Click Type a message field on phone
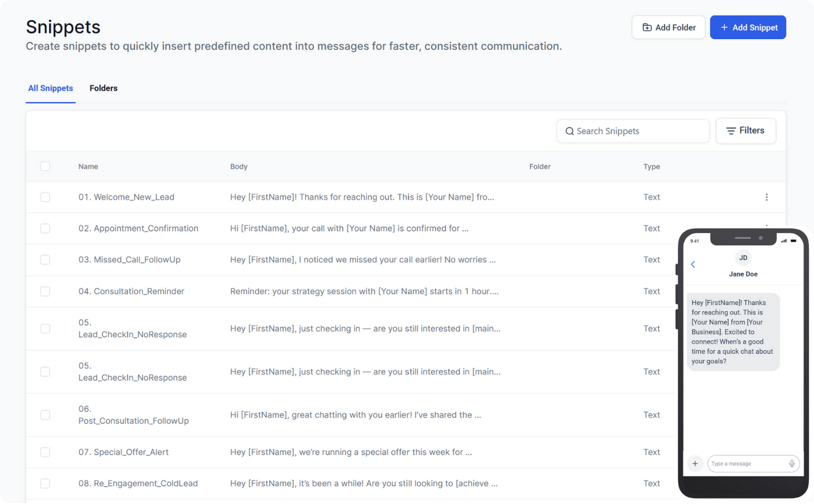 tap(746, 463)
